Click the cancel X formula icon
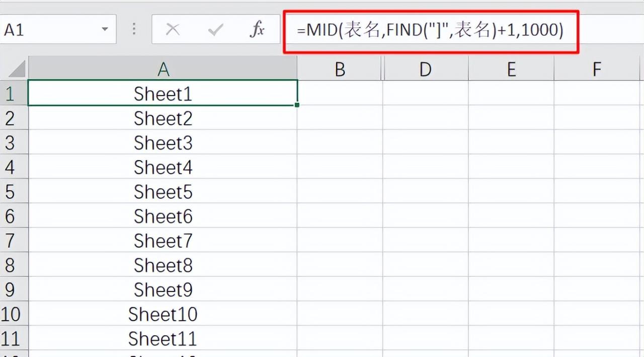 tap(173, 30)
